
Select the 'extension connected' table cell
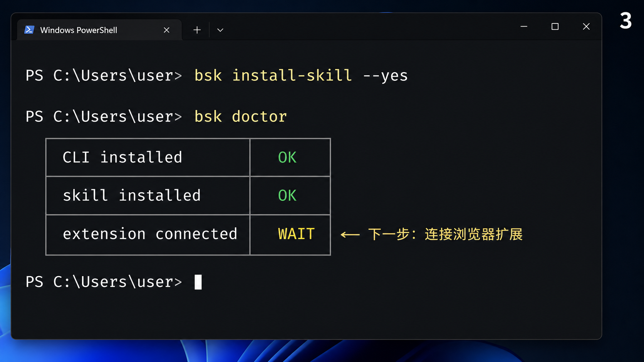click(x=148, y=234)
